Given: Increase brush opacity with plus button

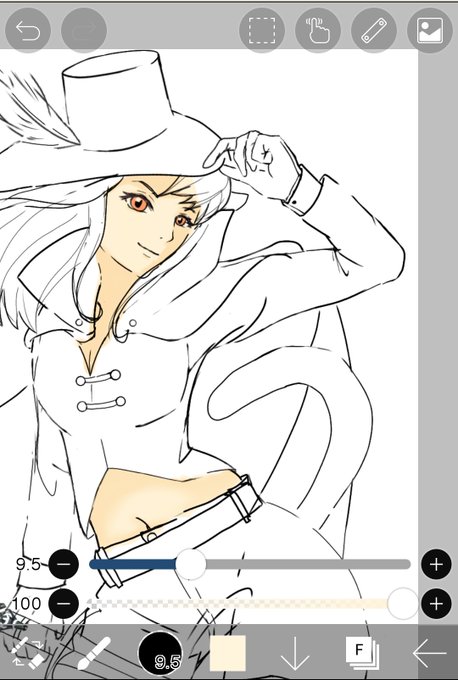Looking at the screenshot, I should pyautogui.click(x=436, y=603).
